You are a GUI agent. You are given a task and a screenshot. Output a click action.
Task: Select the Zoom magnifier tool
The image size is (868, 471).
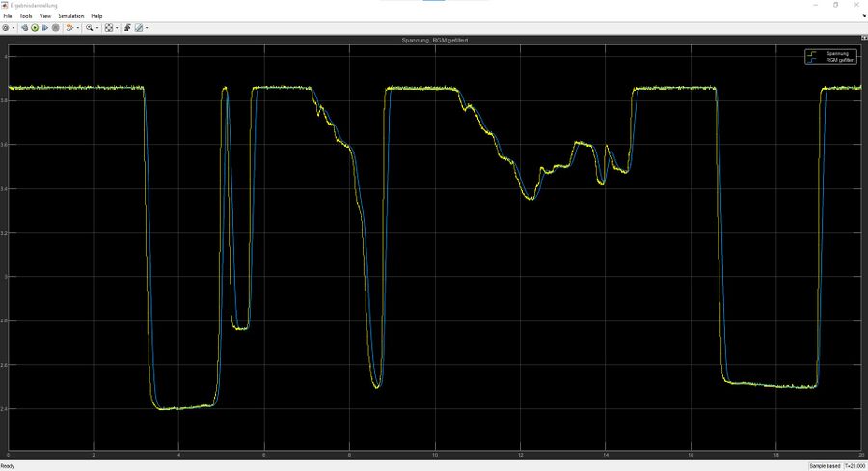[89, 28]
